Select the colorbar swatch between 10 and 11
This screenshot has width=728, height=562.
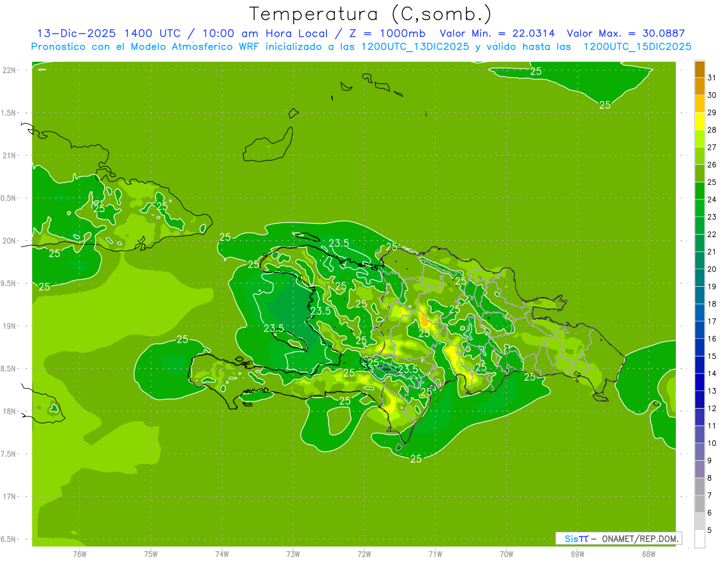click(699, 434)
